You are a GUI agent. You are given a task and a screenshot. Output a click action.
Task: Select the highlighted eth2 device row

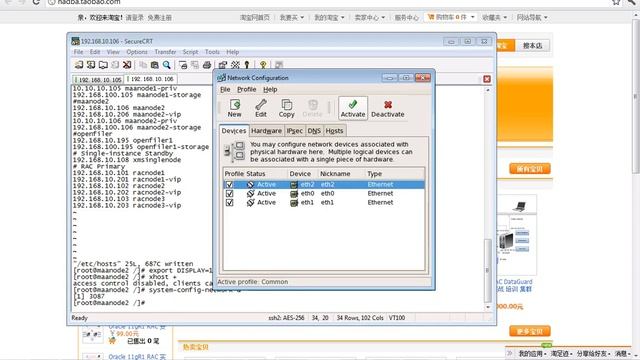[324, 184]
